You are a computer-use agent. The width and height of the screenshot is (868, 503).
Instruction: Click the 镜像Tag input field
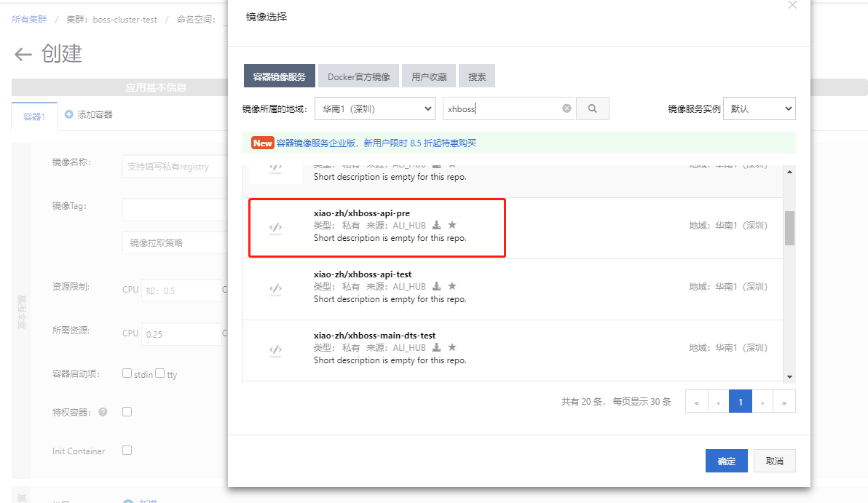tap(175, 210)
